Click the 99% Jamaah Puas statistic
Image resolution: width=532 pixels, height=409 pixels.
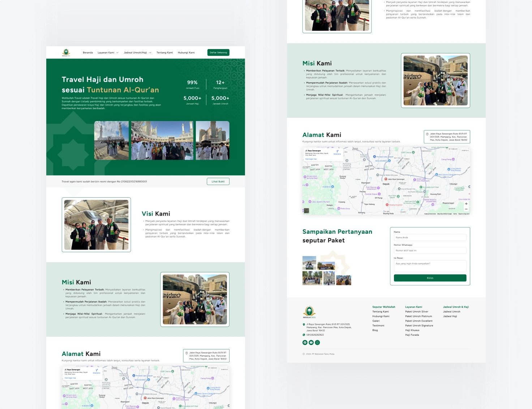(x=192, y=84)
